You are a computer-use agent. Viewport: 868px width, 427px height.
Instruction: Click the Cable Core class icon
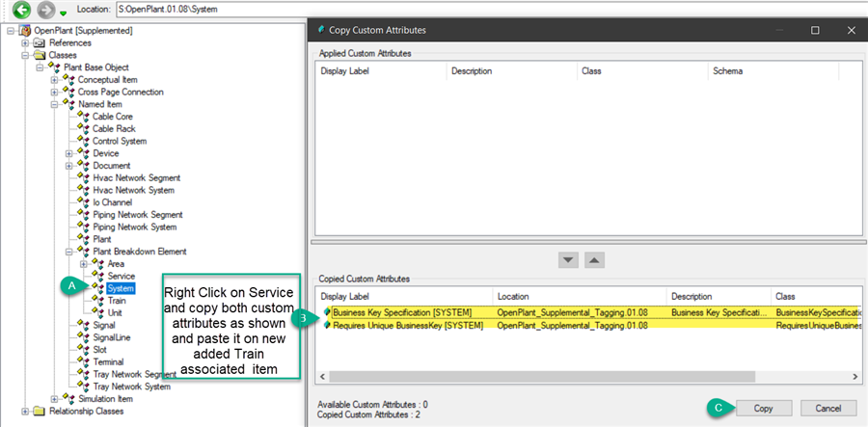(84, 117)
